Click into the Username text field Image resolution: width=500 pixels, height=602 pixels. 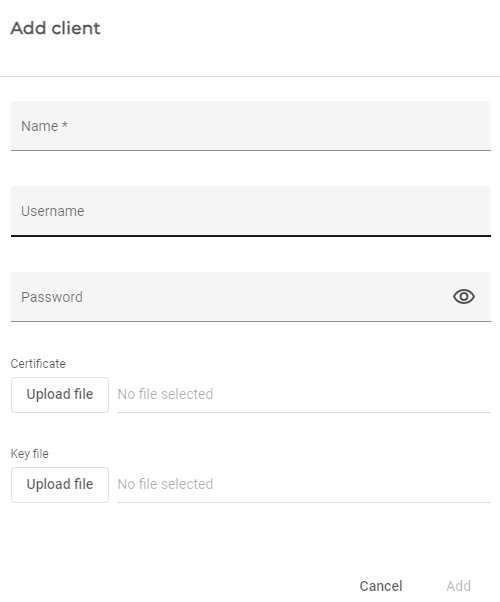click(x=251, y=211)
